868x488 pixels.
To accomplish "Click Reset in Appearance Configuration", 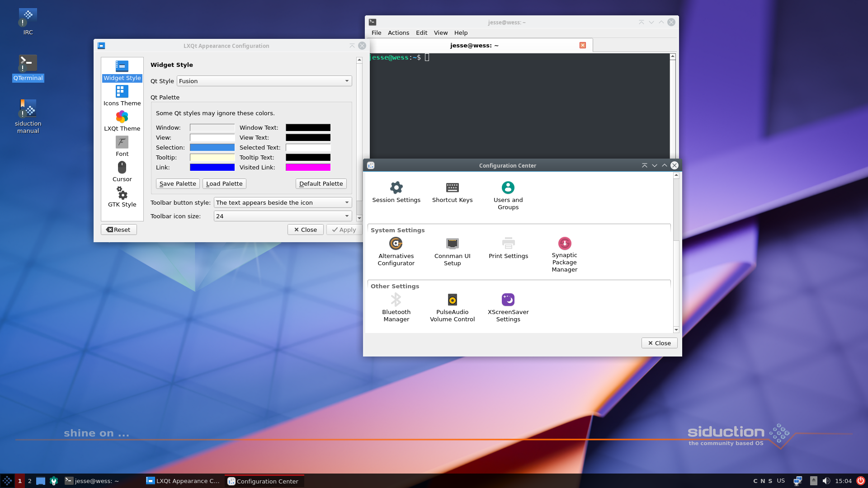I will 118,230.
